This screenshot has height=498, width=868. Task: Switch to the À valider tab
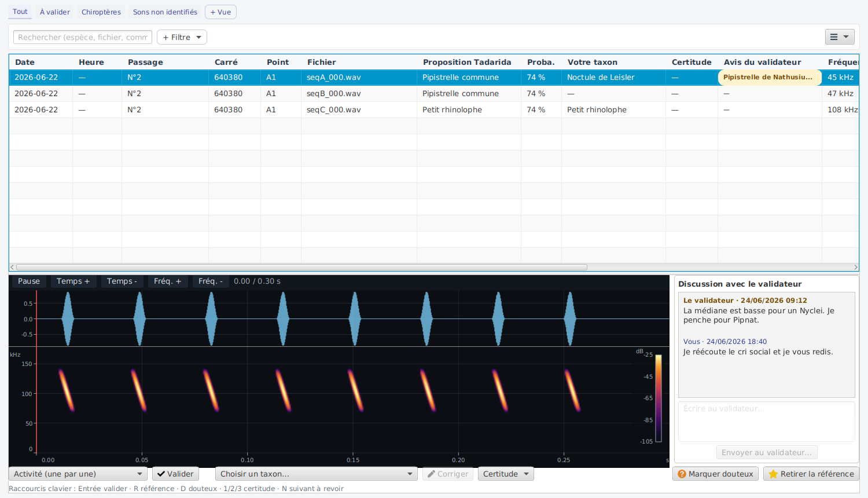55,12
